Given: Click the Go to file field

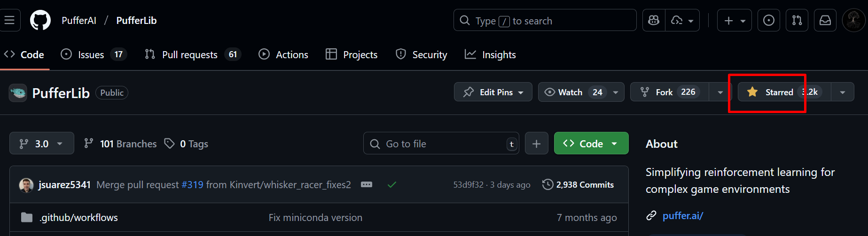Looking at the screenshot, I should (x=441, y=144).
